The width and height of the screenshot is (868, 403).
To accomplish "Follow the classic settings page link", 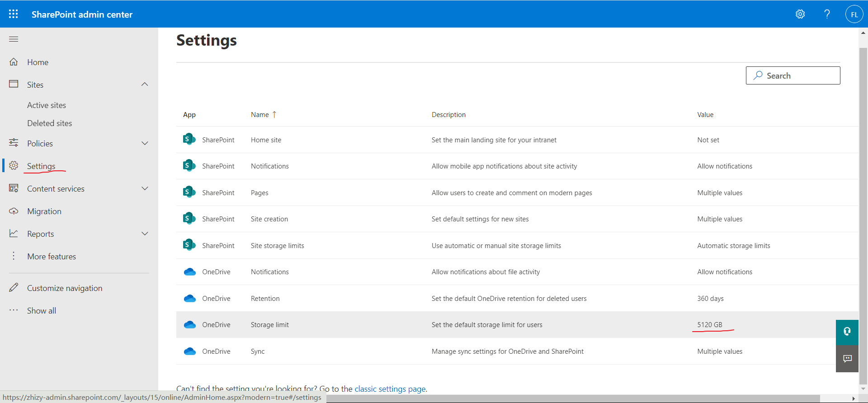I will [x=390, y=389].
